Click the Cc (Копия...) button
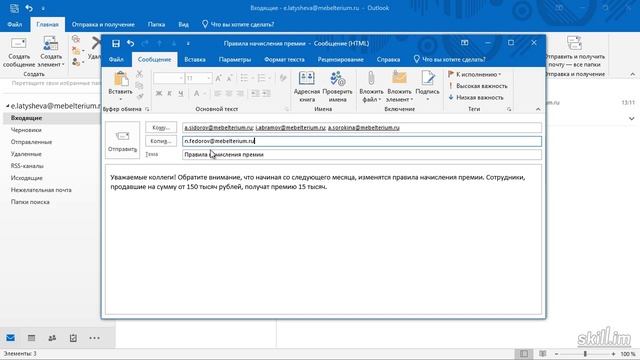 click(161, 141)
